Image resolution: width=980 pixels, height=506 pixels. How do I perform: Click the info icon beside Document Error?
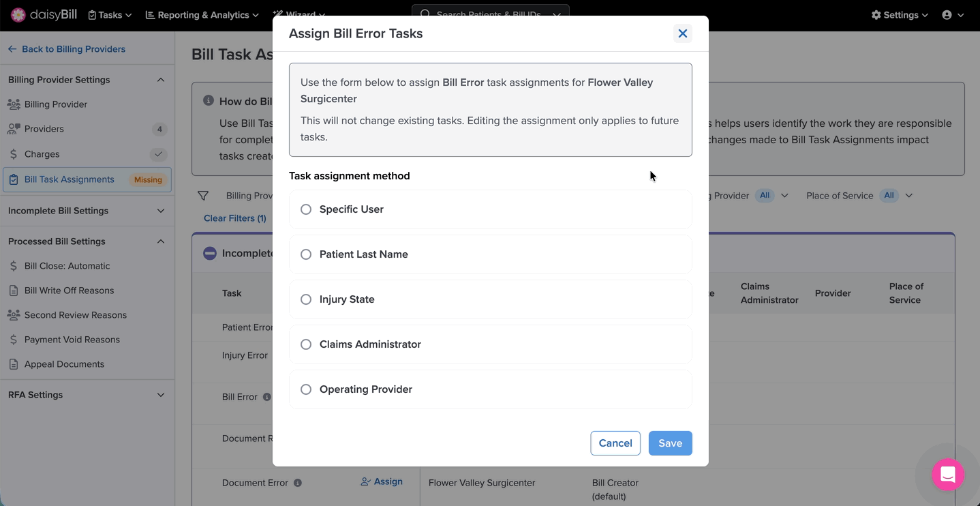click(298, 483)
